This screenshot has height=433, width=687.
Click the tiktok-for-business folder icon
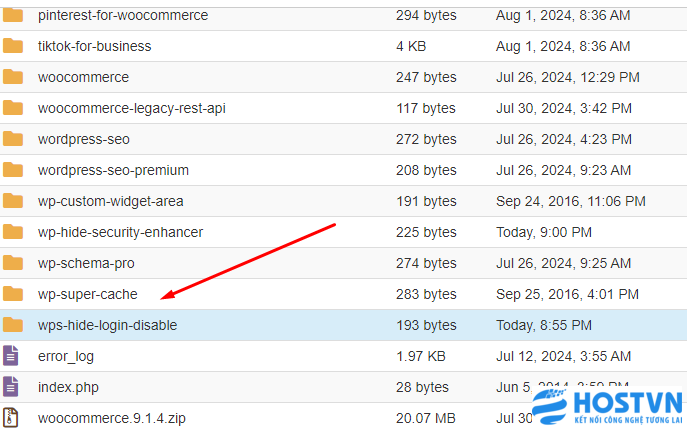(13, 46)
